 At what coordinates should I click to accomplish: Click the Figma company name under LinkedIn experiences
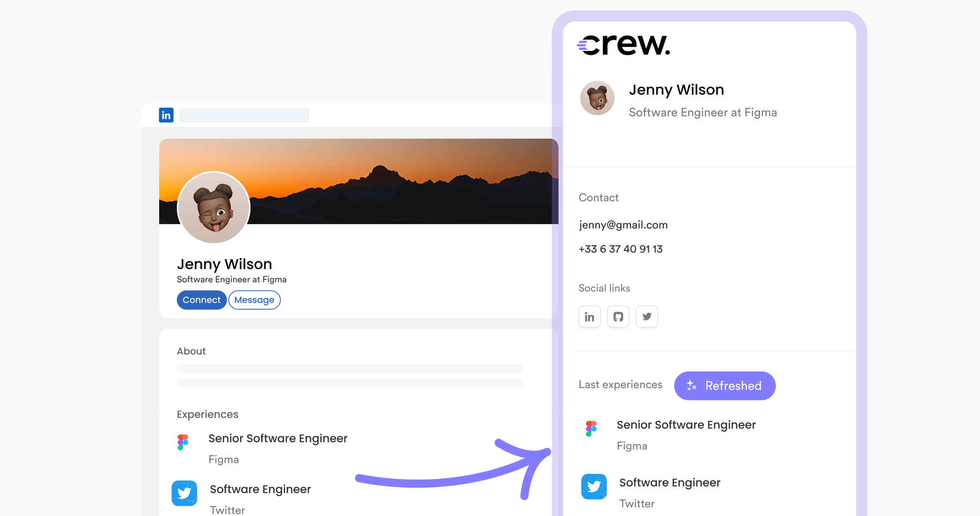tap(223, 460)
